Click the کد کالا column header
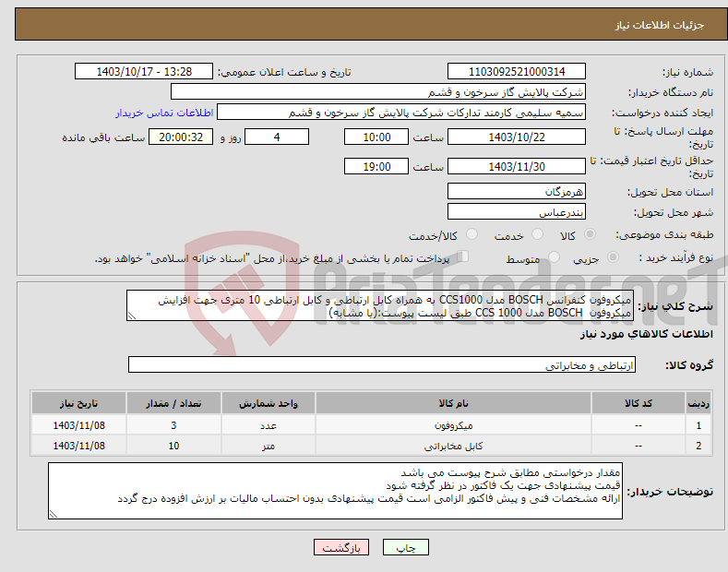 638,403
